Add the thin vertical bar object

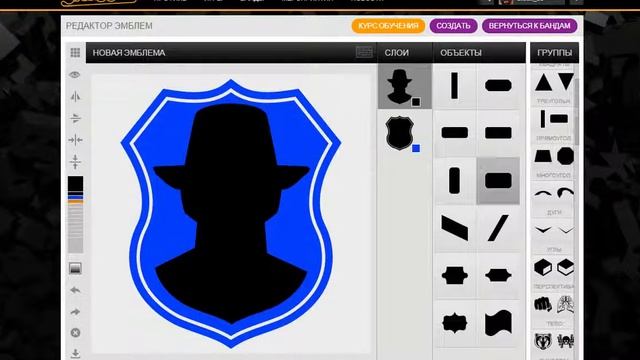(454, 86)
